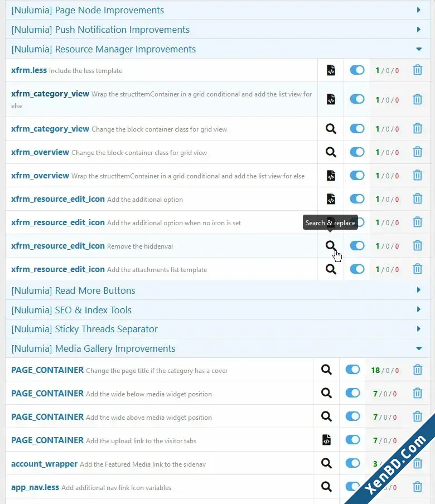Delete 'Add the upload link' modification
The width and height of the screenshot is (435, 504).
click(x=417, y=440)
